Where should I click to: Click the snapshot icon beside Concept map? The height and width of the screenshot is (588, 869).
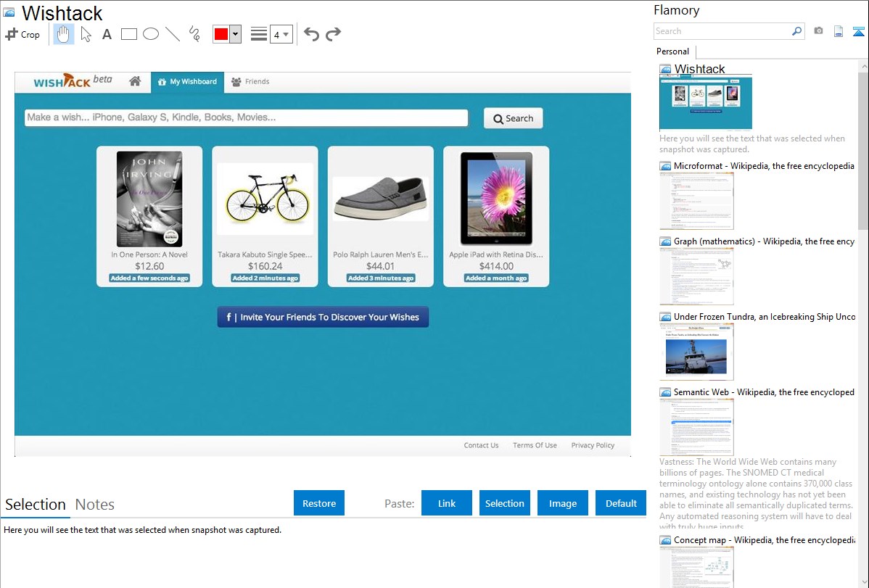pyautogui.click(x=665, y=540)
